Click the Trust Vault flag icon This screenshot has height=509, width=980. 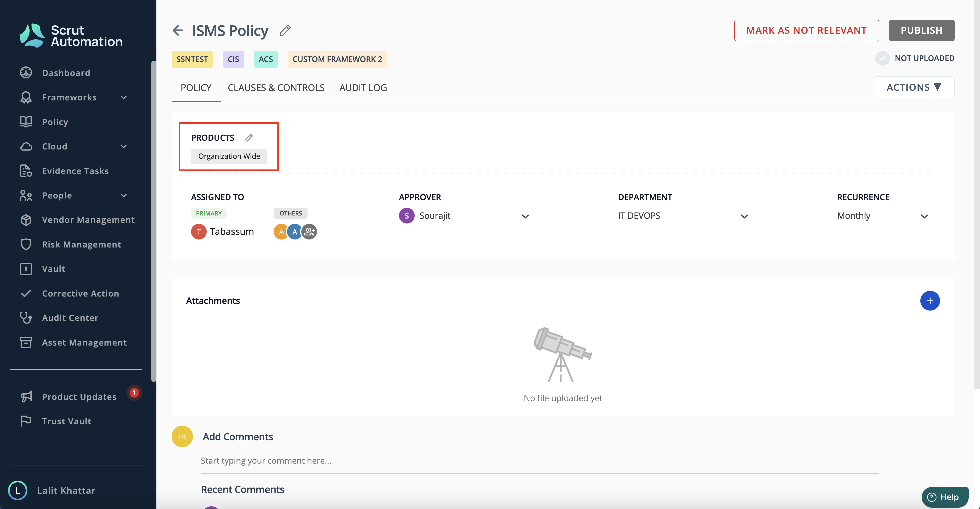point(26,421)
